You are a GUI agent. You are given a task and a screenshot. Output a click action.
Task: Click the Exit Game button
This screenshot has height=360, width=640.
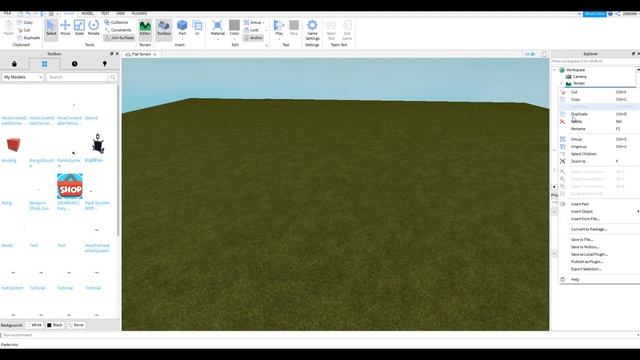[x=347, y=30]
